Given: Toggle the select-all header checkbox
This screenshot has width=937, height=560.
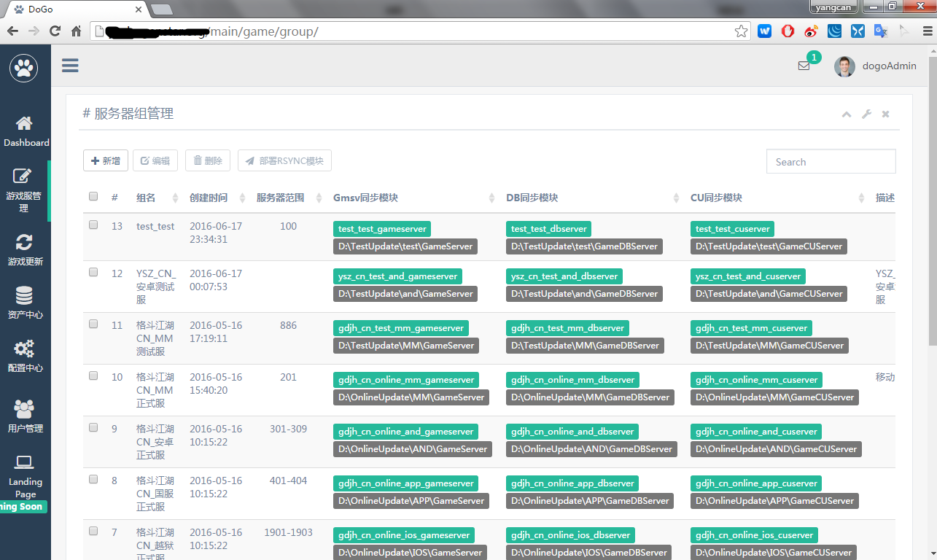Looking at the screenshot, I should point(93,196).
